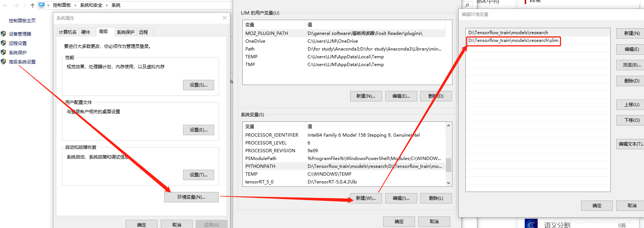Viewport: 644px width, 228px height.
Task: Open 高级系统设置 link
Action: tap(22, 62)
